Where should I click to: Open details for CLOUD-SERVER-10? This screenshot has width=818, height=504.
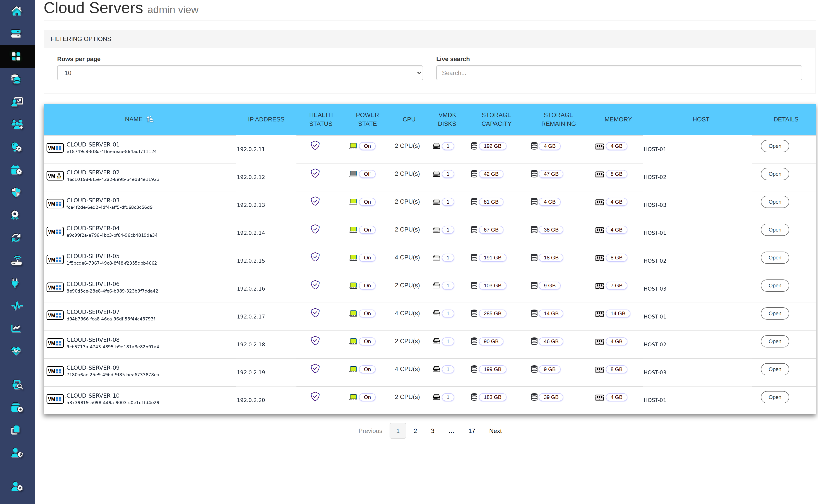(x=775, y=397)
